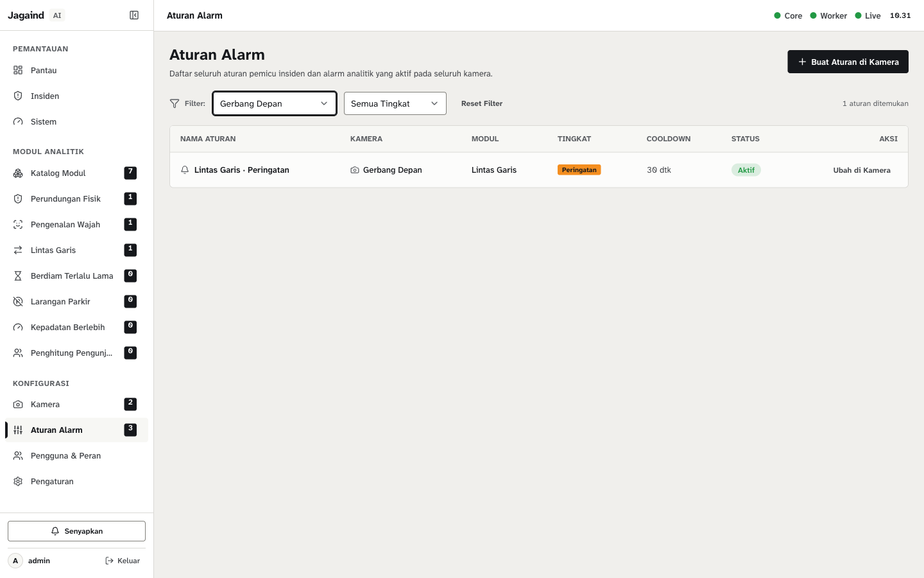Click the Gerbang Depan camera cell
Viewport: 924px width, 578px height.
click(x=386, y=170)
